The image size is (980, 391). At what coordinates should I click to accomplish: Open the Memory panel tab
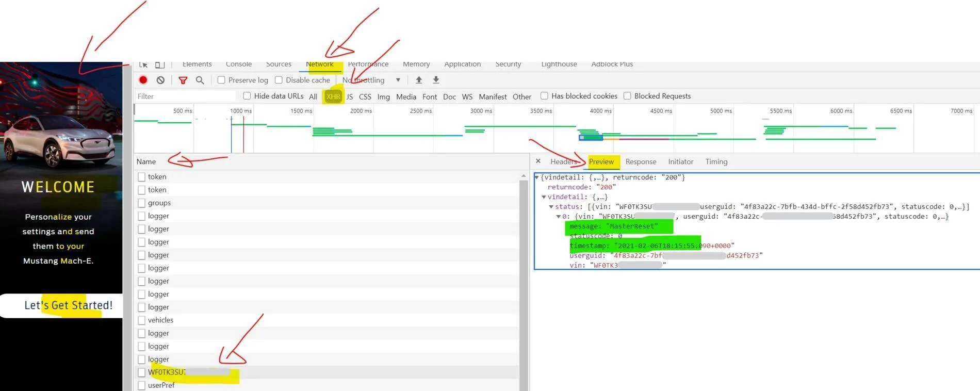click(x=416, y=64)
